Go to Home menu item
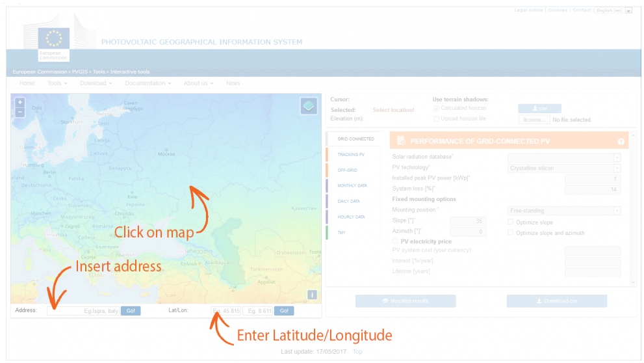Viewport: 644px width, 363px height. [x=27, y=83]
